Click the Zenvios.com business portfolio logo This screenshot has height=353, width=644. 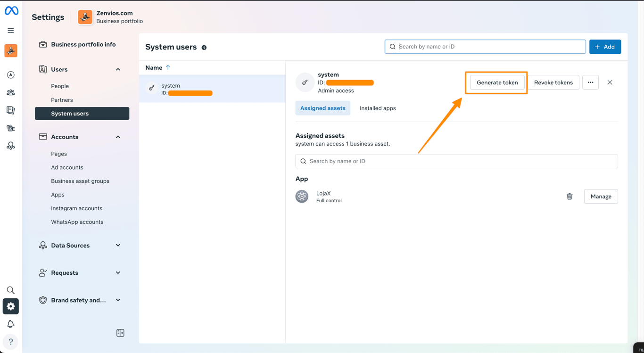tap(85, 17)
